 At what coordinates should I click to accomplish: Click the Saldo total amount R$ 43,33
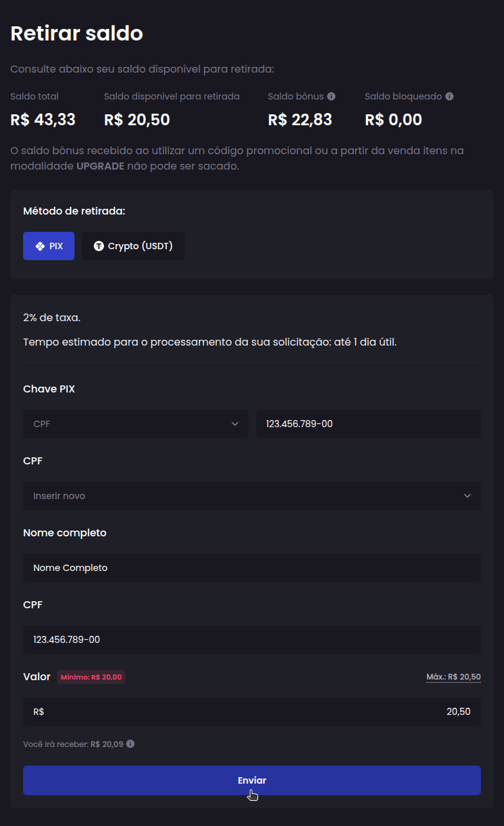43,119
